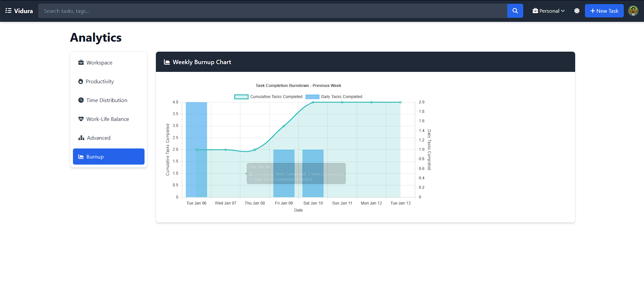Screen dimensions: 644x306
Task: Focus the Search tasks, tags input field
Action: pos(272,11)
